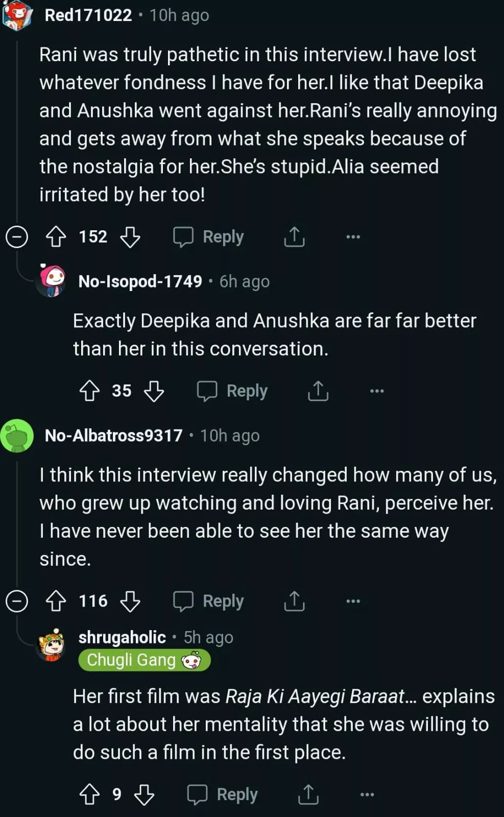Share No-Isopod-1749's comment
504x817 pixels.
[x=318, y=391]
